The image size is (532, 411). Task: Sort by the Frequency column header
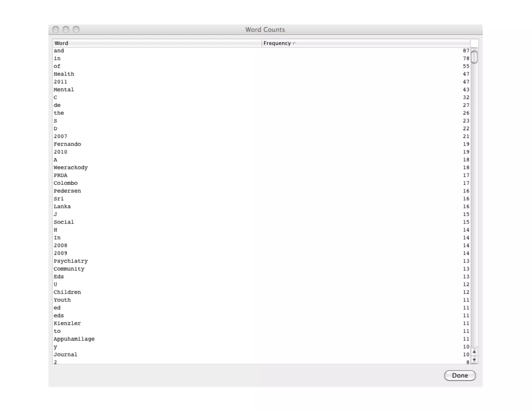277,43
